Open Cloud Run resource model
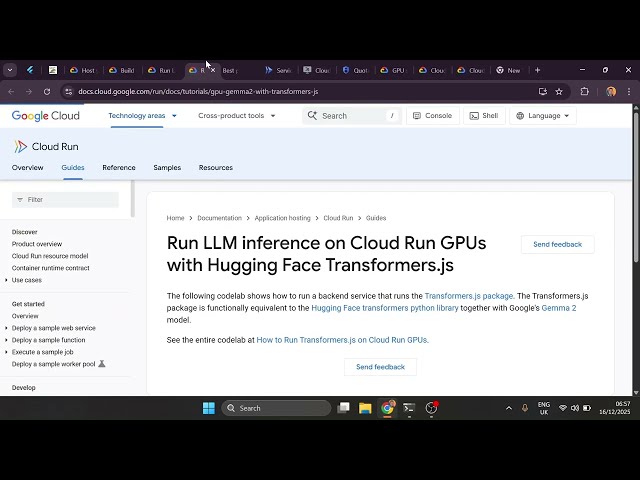The width and height of the screenshot is (640, 480). pyautogui.click(x=50, y=256)
